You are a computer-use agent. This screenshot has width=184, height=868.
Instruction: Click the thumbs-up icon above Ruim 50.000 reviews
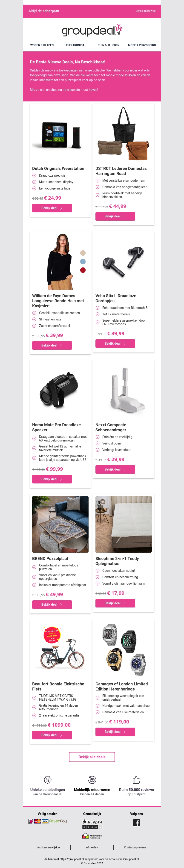coord(136,780)
